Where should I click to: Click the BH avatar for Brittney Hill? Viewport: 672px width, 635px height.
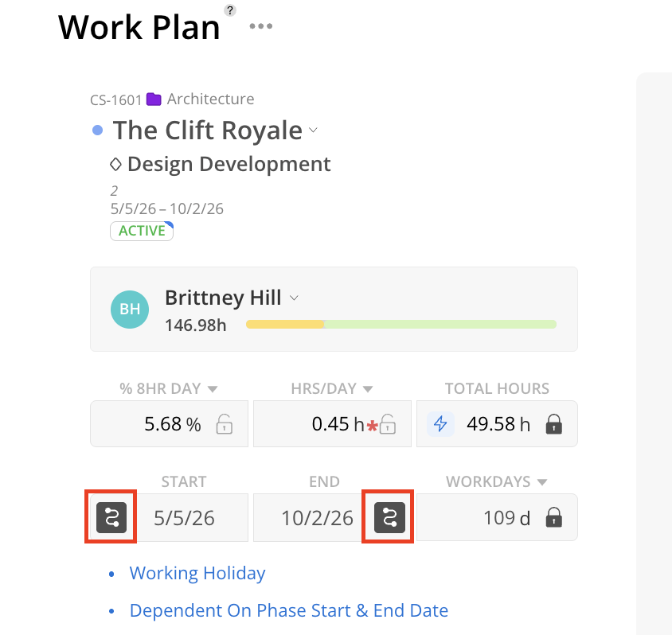tap(130, 310)
